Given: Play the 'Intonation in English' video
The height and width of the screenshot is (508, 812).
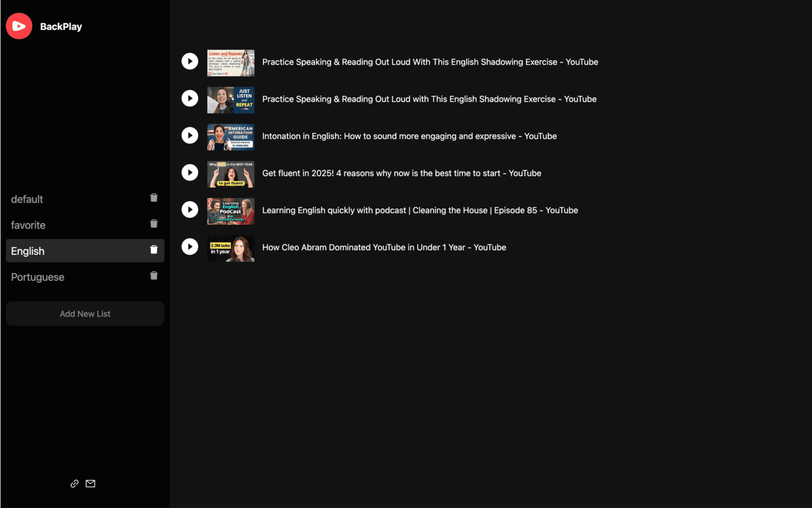Looking at the screenshot, I should [x=190, y=135].
